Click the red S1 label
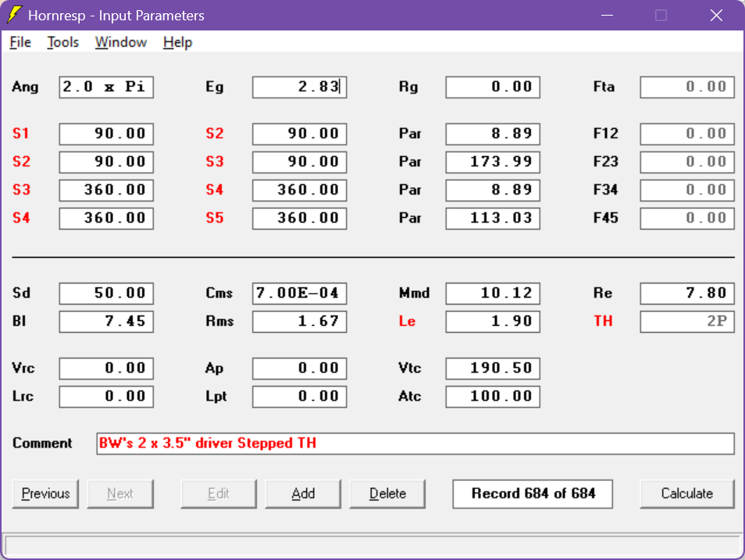 click(20, 134)
